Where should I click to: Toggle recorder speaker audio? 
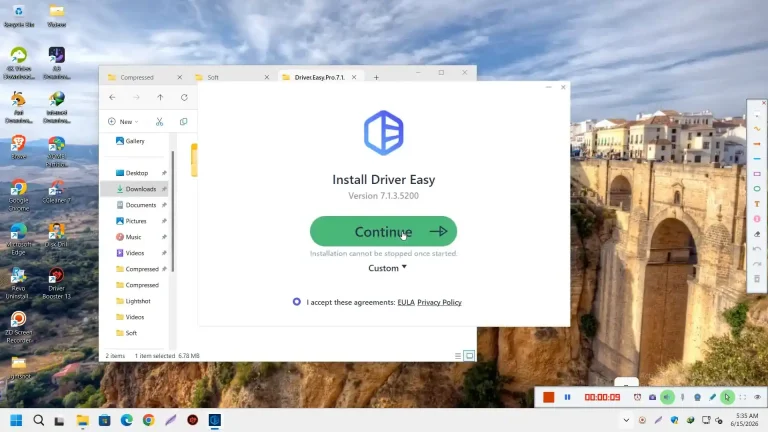[x=667, y=397]
